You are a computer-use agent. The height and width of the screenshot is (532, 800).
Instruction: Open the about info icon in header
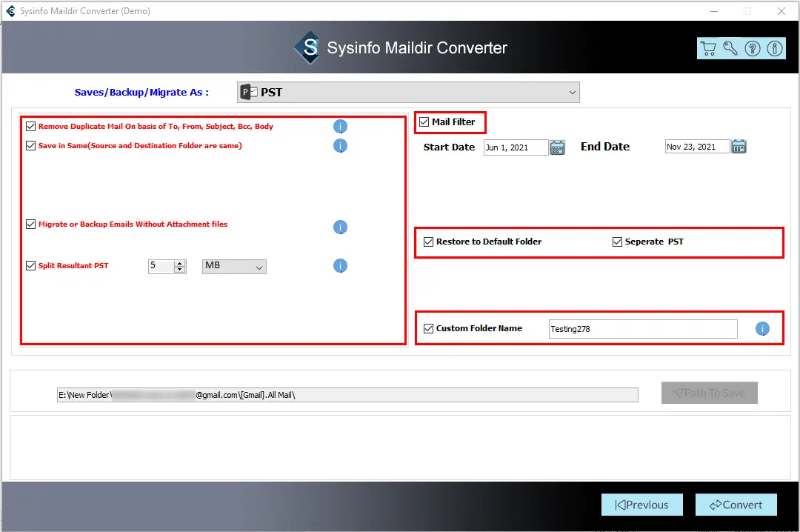coord(775,48)
